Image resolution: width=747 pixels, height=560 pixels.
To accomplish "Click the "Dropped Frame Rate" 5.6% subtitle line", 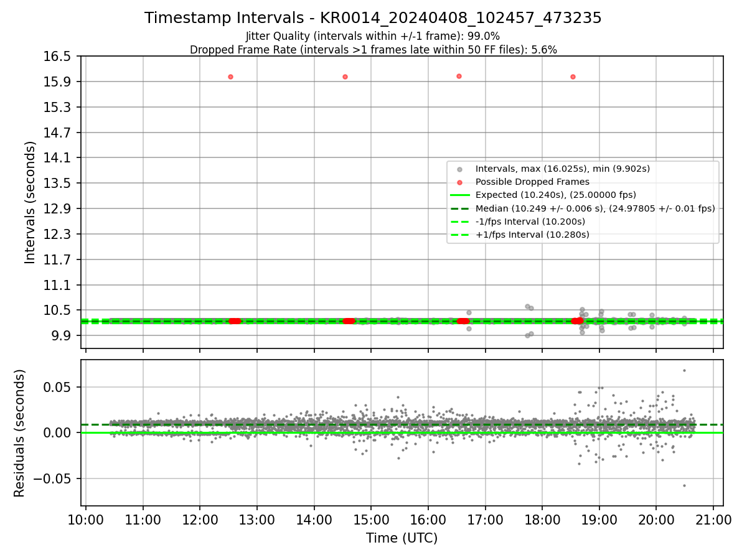I will (x=373, y=50).
